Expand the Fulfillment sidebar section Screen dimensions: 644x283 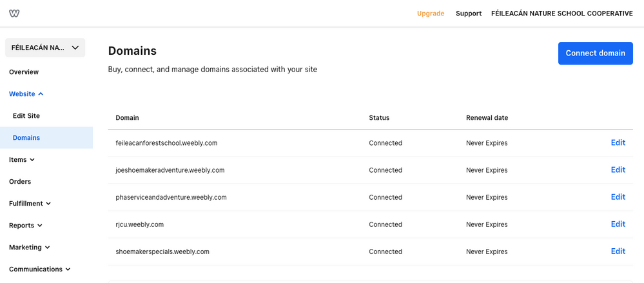[x=30, y=204]
